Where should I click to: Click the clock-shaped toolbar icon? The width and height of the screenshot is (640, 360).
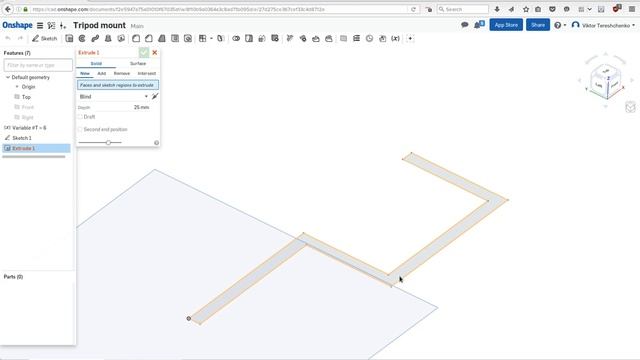(369, 38)
